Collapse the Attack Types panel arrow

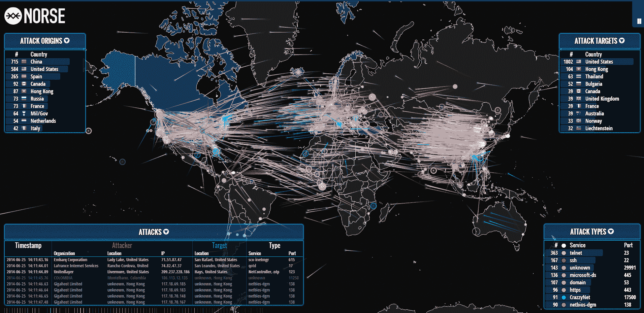click(611, 232)
